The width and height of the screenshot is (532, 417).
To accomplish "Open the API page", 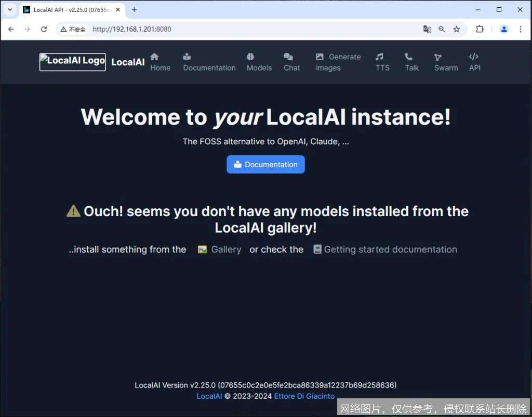I will coord(475,62).
